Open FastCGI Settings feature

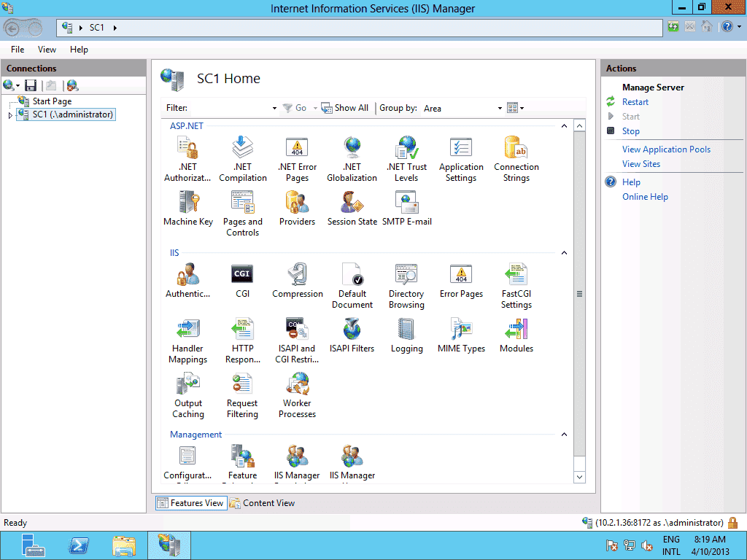pyautogui.click(x=516, y=286)
